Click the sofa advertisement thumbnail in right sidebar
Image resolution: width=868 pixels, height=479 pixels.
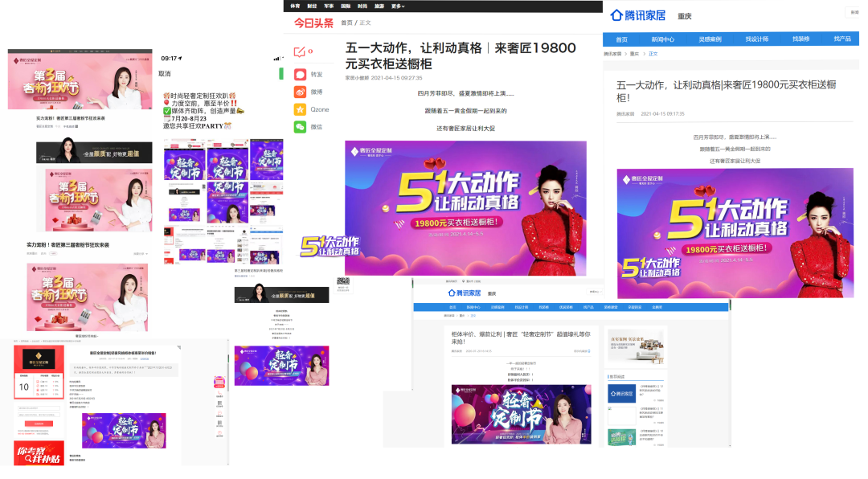pos(637,346)
